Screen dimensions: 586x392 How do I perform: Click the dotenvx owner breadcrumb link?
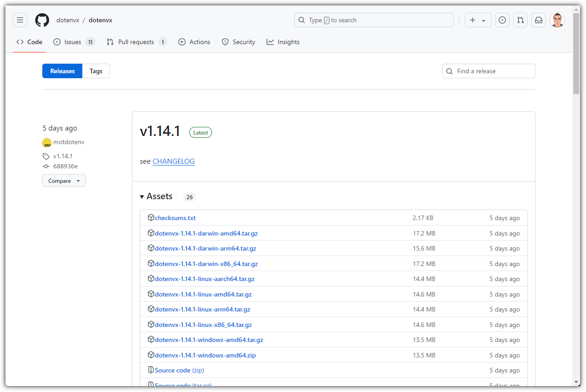pos(68,20)
